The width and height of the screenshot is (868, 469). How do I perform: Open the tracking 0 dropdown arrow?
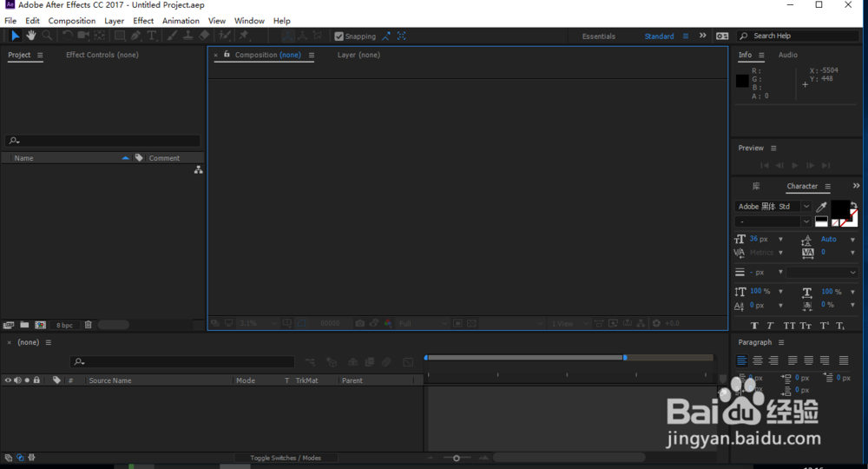tap(852, 253)
